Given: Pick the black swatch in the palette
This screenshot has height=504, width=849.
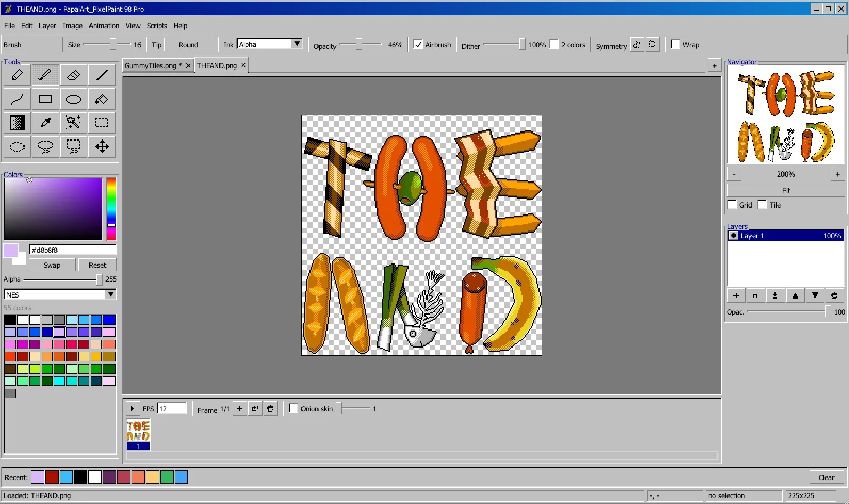Looking at the screenshot, I should coord(10,320).
